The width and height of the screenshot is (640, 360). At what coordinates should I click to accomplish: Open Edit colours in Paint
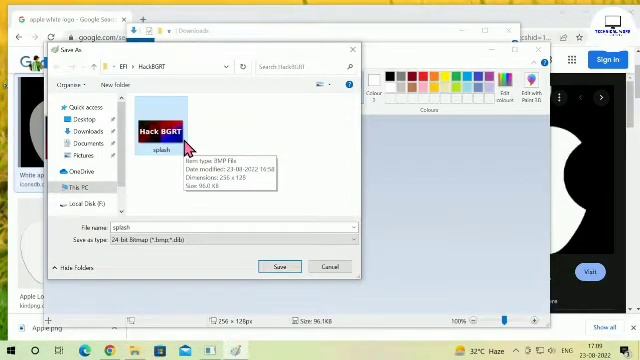(x=505, y=87)
